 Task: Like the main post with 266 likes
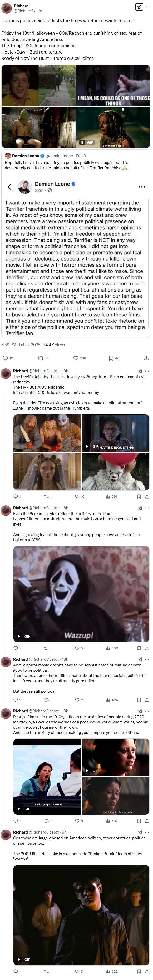tap(79, 358)
